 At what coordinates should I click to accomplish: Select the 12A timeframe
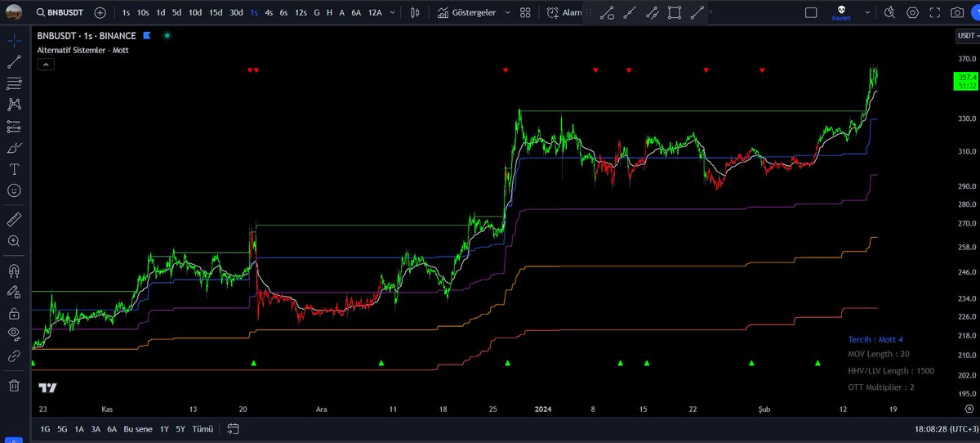coord(374,13)
